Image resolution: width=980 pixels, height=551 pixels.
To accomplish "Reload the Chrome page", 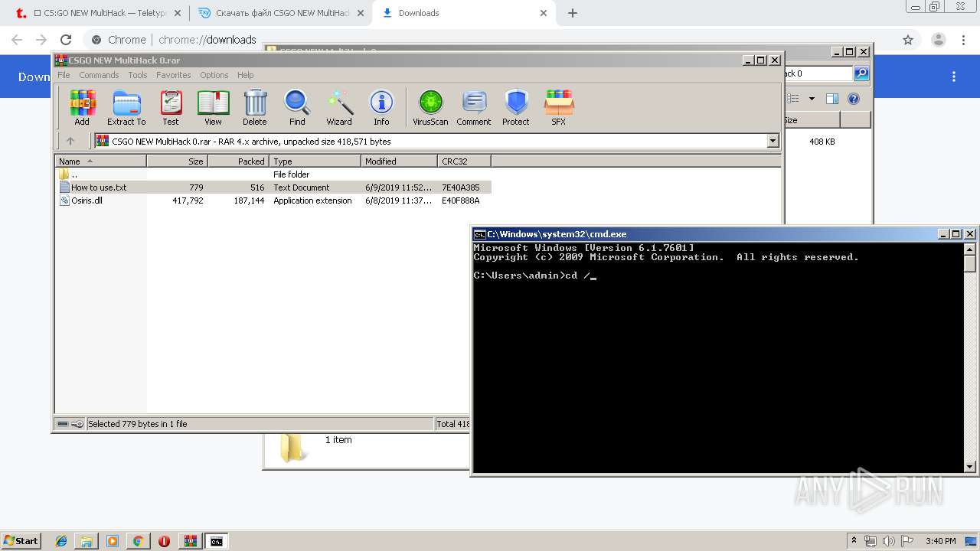I will pos(66,40).
